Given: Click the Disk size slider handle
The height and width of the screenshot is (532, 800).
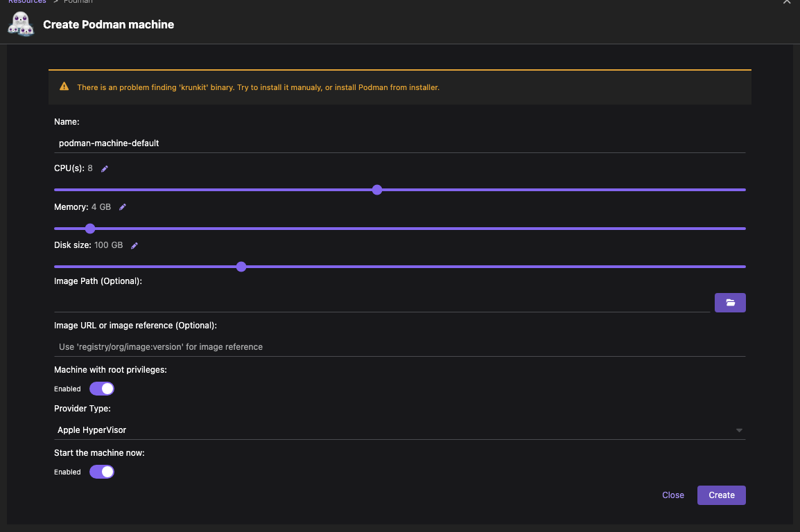Looking at the screenshot, I should tap(241, 267).
